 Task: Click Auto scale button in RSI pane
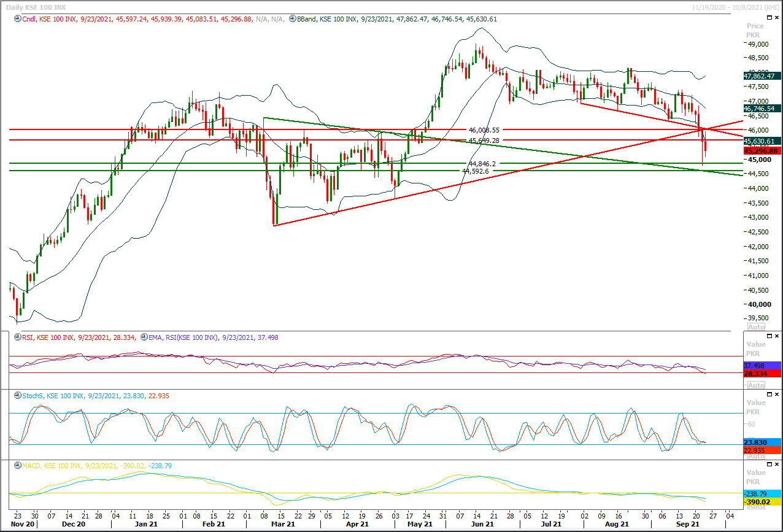click(x=756, y=385)
